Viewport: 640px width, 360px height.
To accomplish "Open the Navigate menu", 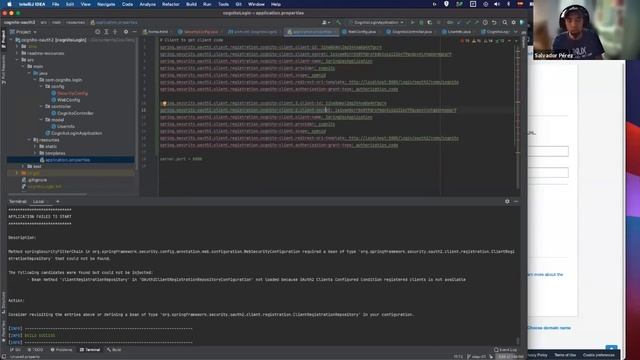I will [106, 4].
